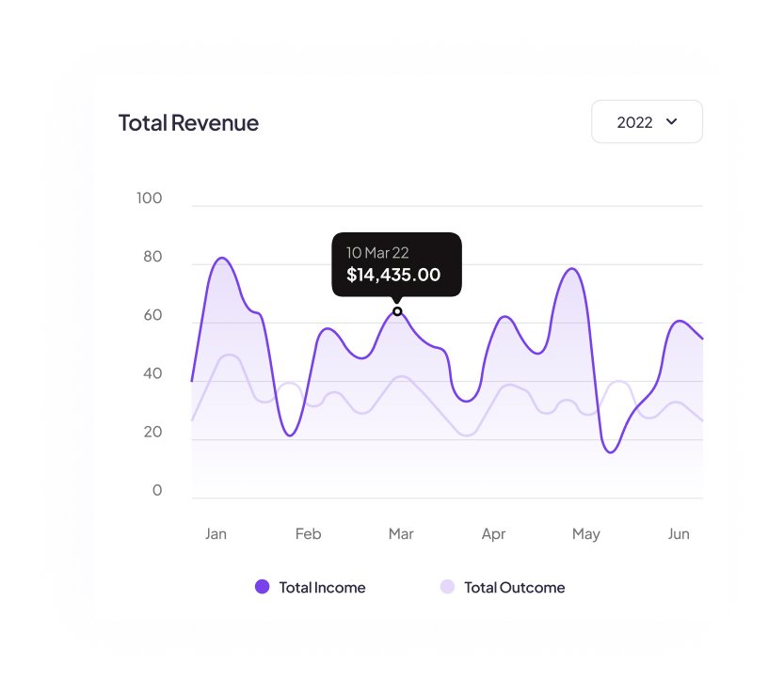Select the Jan label on x-axis
Image resolution: width=784 pixels, height=696 pixels.
[x=216, y=534]
